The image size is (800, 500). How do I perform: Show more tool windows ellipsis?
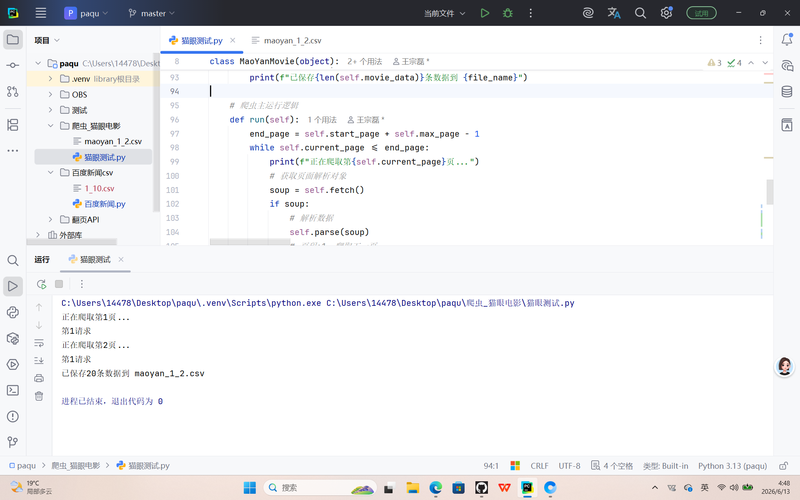[13, 151]
